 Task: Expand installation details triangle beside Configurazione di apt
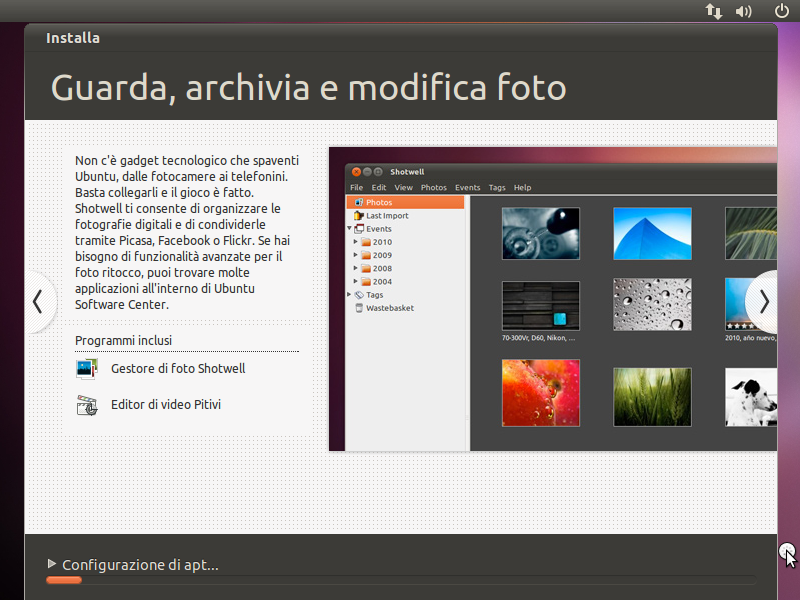(x=52, y=564)
